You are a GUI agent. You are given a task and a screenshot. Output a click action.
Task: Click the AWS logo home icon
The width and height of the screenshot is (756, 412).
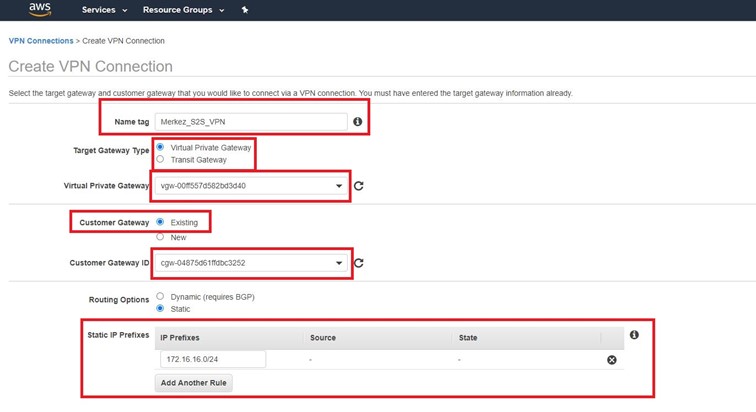(x=39, y=10)
